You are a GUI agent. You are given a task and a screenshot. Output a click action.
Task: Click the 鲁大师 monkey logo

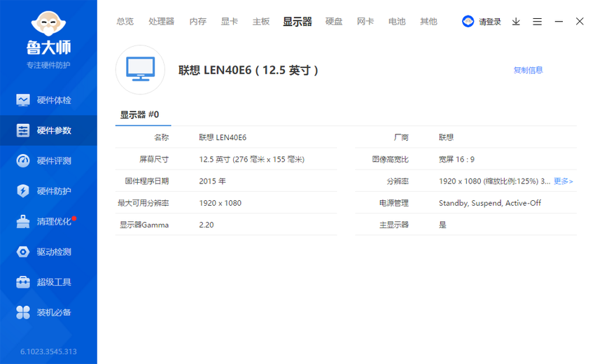tap(48, 24)
